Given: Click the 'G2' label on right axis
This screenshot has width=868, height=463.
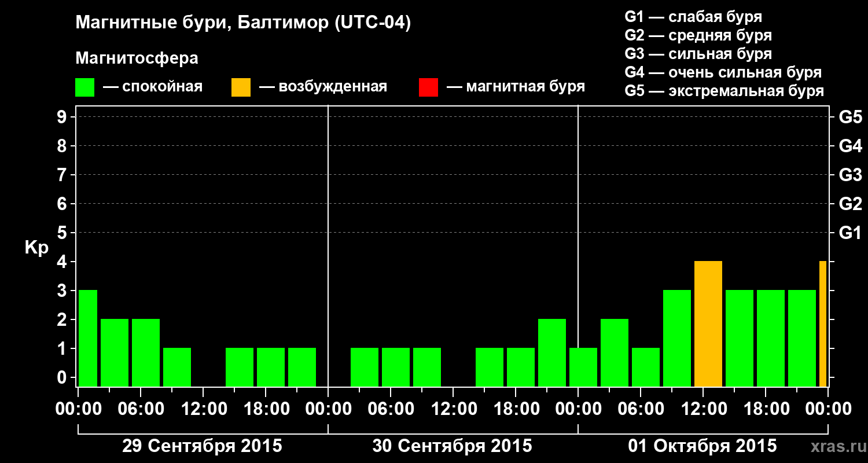Looking at the screenshot, I should click(850, 204).
